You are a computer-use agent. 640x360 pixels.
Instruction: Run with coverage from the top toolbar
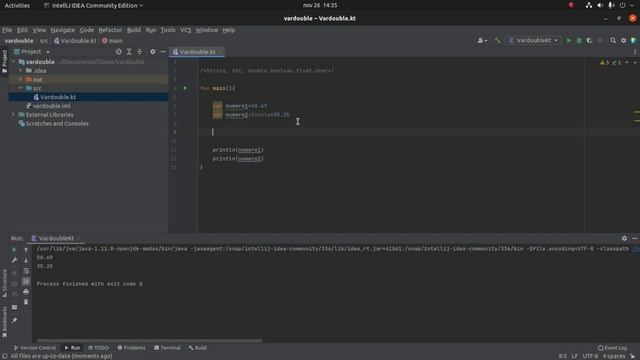pyautogui.click(x=589, y=40)
